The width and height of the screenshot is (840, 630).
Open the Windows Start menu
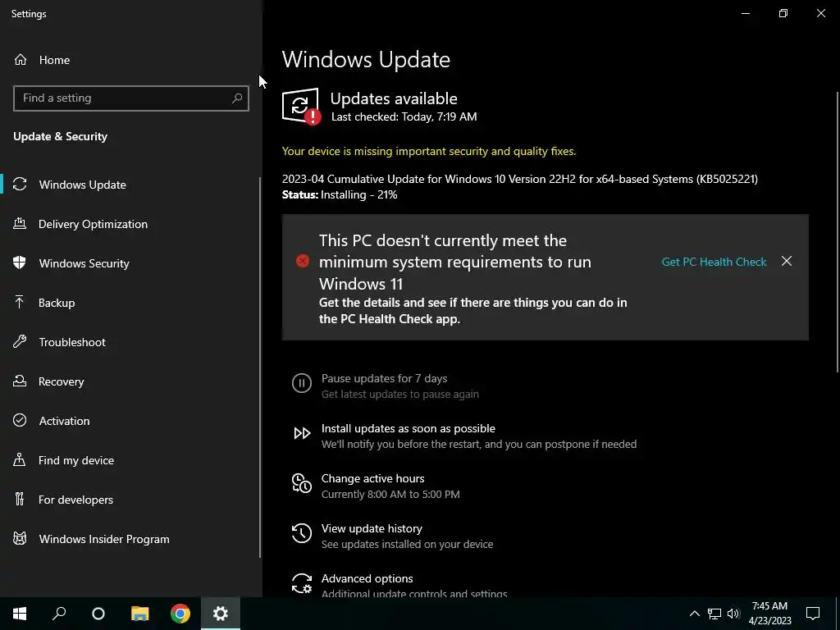20,614
